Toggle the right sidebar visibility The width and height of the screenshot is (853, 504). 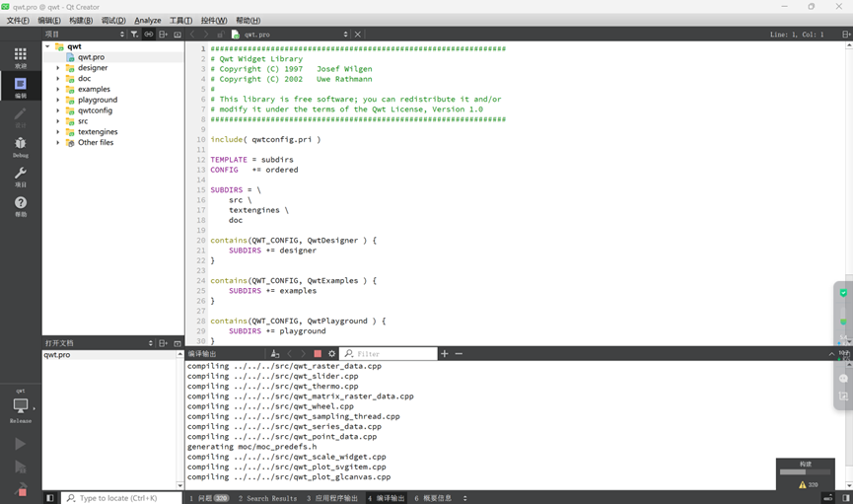tap(846, 498)
